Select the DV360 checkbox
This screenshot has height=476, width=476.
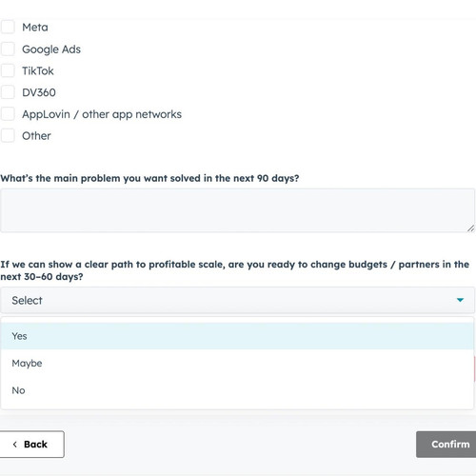tap(8, 92)
